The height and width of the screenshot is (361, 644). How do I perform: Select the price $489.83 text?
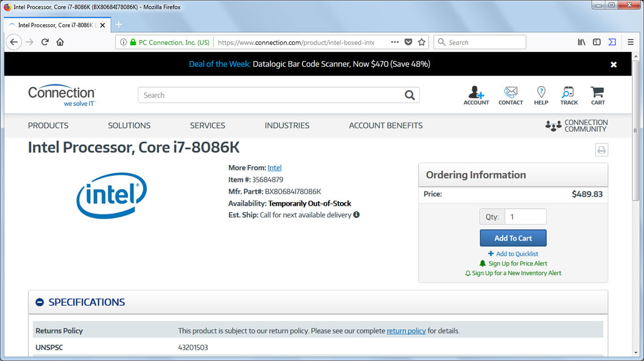(x=587, y=194)
